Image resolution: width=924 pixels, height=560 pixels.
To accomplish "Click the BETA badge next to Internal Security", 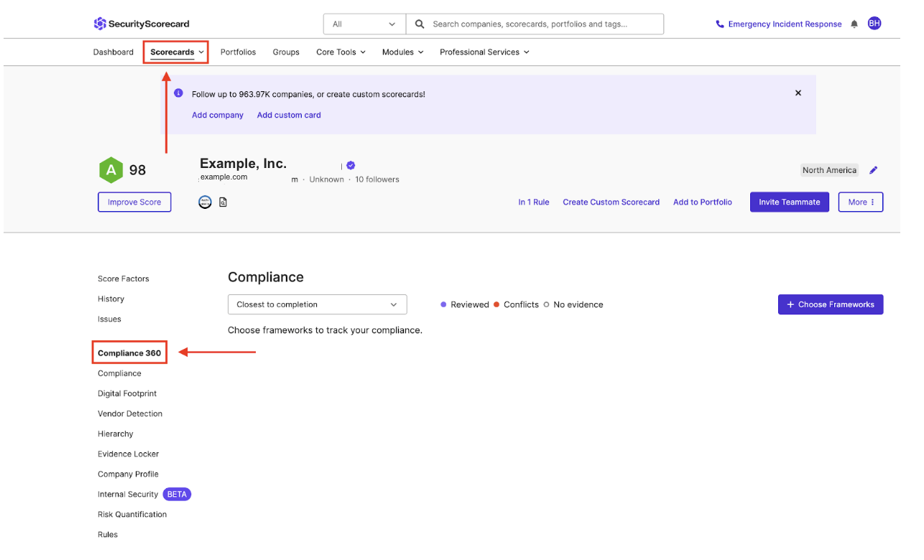I will coord(177,494).
